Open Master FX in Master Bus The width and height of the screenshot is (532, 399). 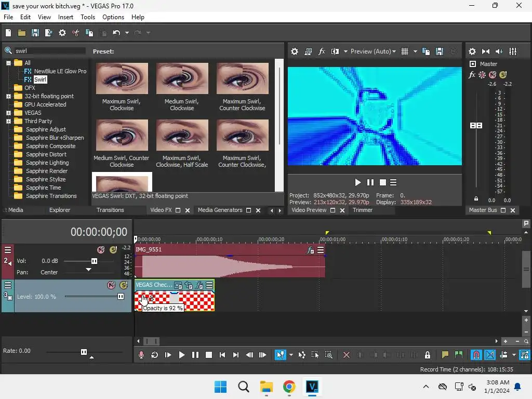[x=472, y=75]
